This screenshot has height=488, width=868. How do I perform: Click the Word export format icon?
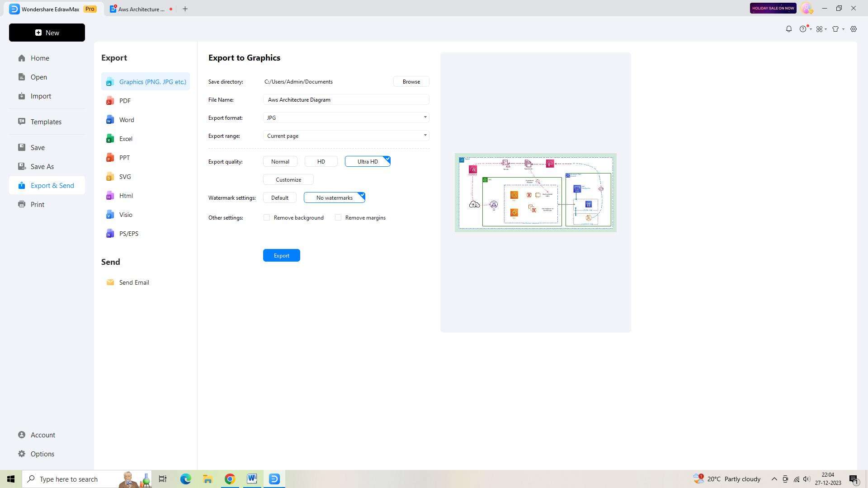pyautogui.click(x=111, y=120)
